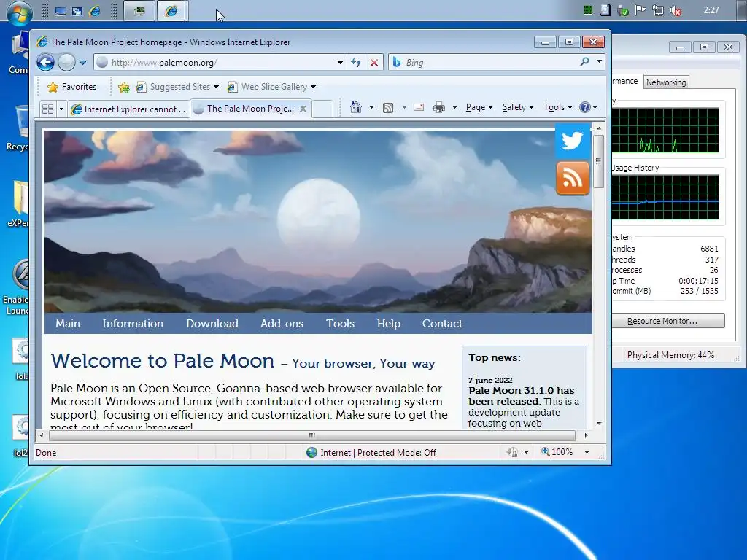This screenshot has height=560, width=747.
Task: Click the grayed Forward arrow button
Action: [x=66, y=63]
